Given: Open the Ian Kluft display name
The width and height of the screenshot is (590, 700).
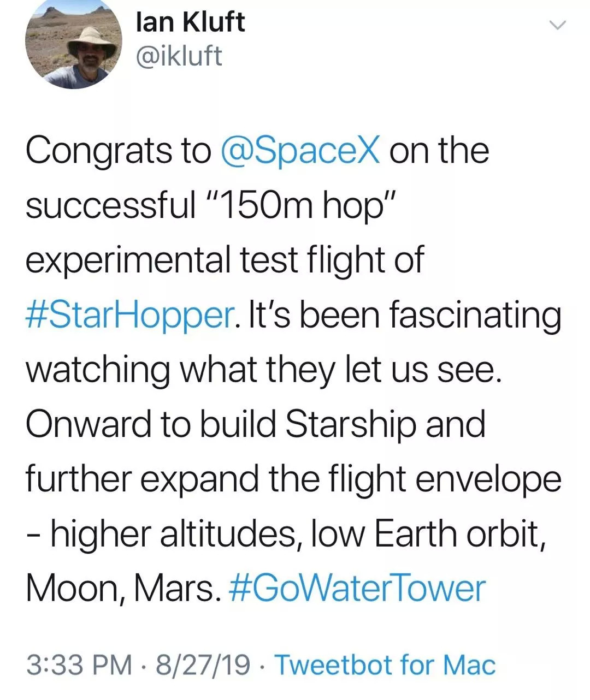Looking at the screenshot, I should click(x=190, y=23).
